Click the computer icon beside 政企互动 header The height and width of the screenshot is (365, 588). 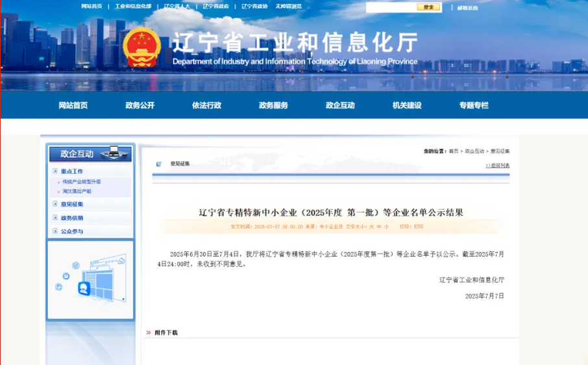coord(114,153)
